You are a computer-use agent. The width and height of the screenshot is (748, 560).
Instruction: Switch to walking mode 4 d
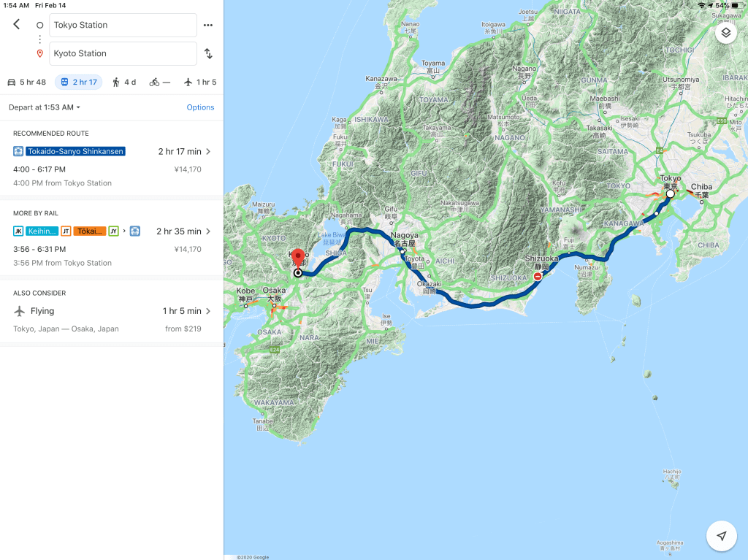[124, 82]
